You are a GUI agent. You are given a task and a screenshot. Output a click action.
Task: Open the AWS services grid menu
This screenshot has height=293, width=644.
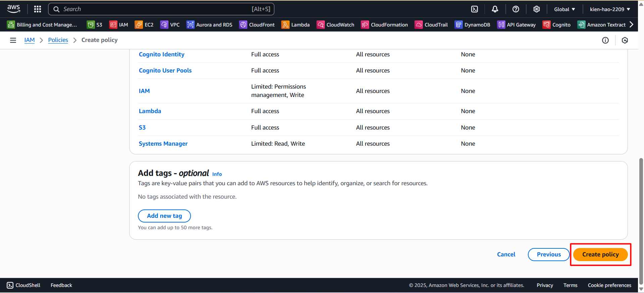(38, 9)
